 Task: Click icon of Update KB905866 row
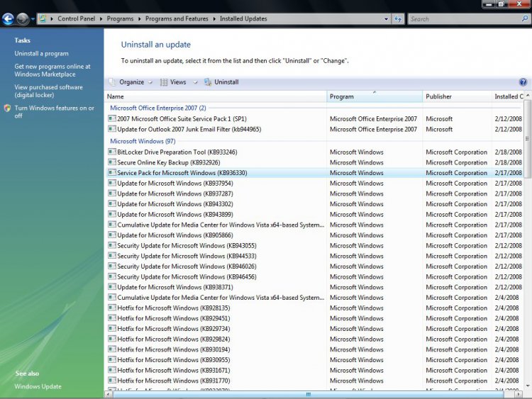click(112, 235)
